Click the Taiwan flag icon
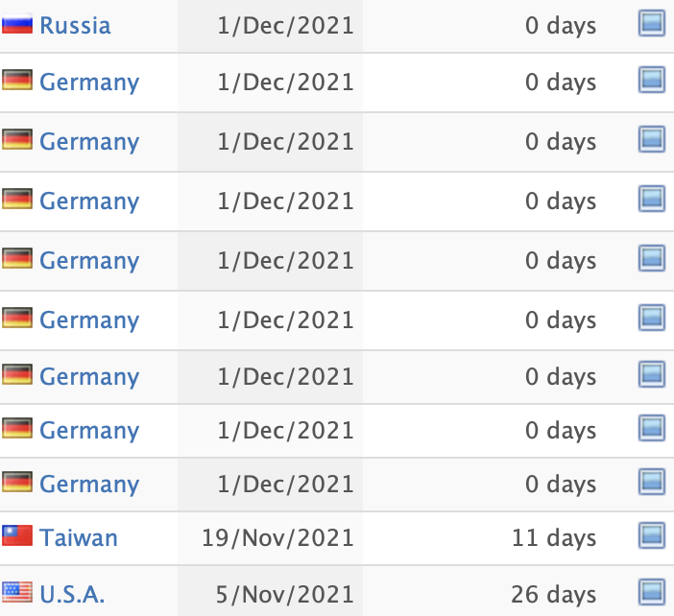Viewport: 674px width, 616px height. (x=17, y=535)
